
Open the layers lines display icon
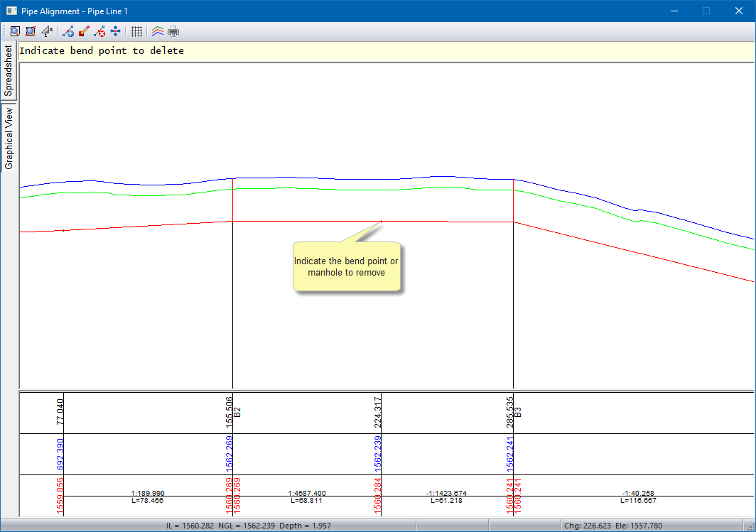(x=158, y=31)
